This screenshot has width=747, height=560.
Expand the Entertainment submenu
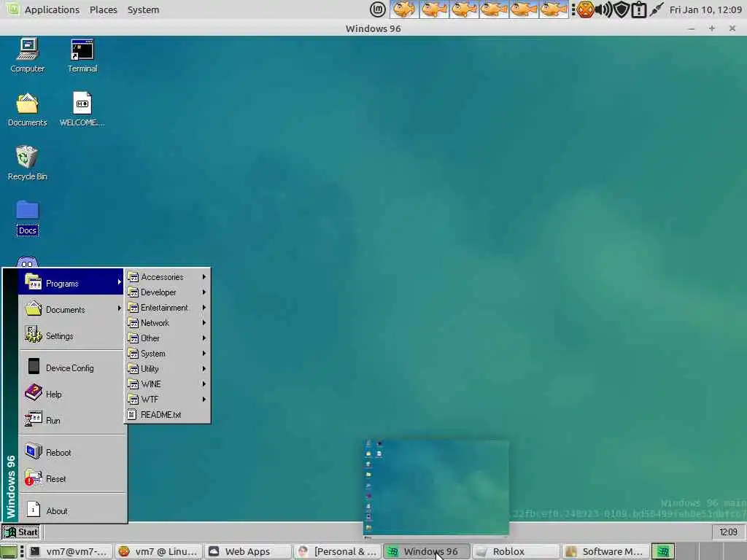(167, 308)
